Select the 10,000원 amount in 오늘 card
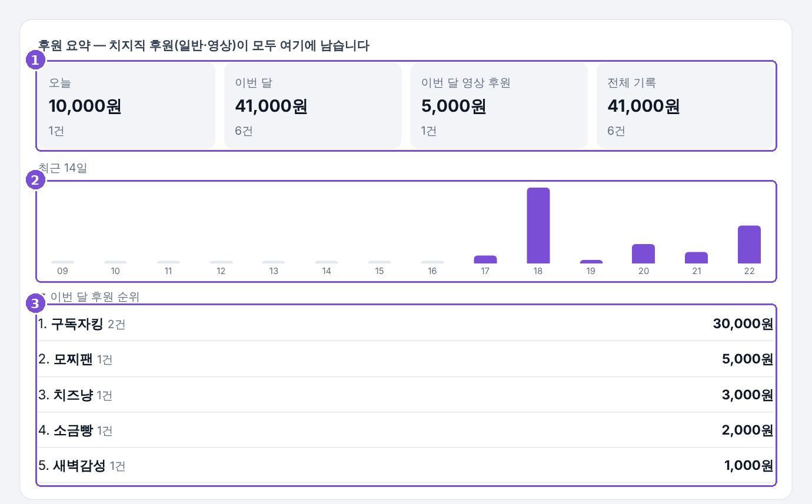This screenshot has width=812, height=504. click(x=85, y=106)
